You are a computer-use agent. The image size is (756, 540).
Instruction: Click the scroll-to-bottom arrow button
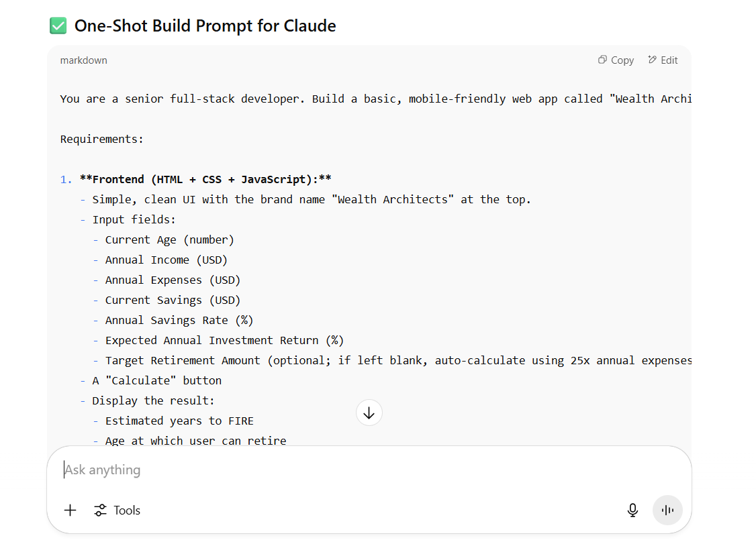369,413
